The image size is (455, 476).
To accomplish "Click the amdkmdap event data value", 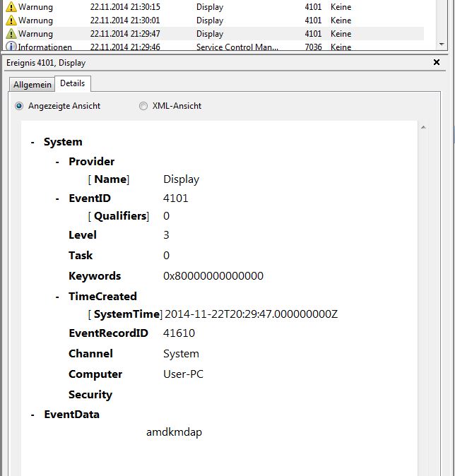I will coord(174,432).
